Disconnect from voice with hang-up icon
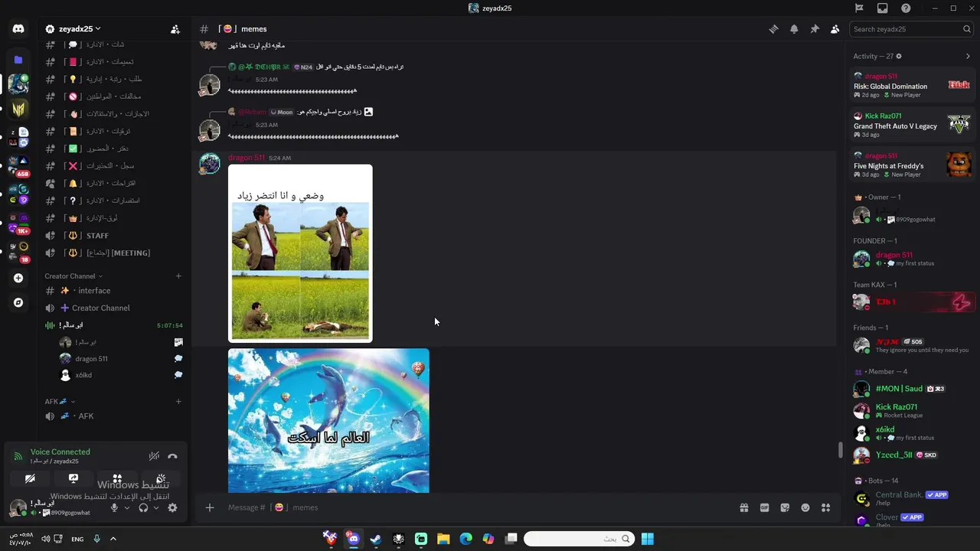The width and height of the screenshot is (980, 551). 172,456
